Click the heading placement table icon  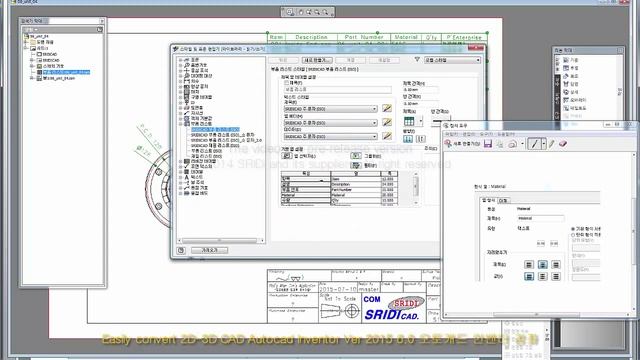(x=409, y=121)
